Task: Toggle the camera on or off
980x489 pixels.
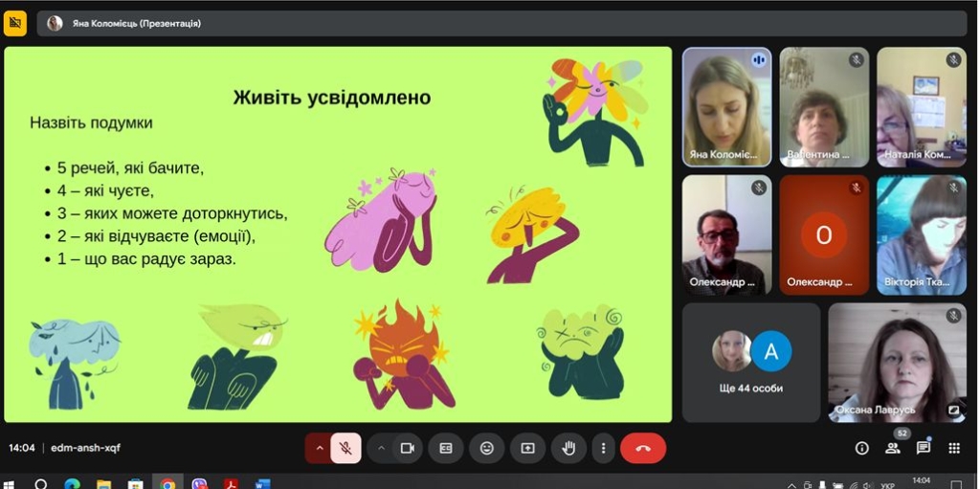Action: 407,448
